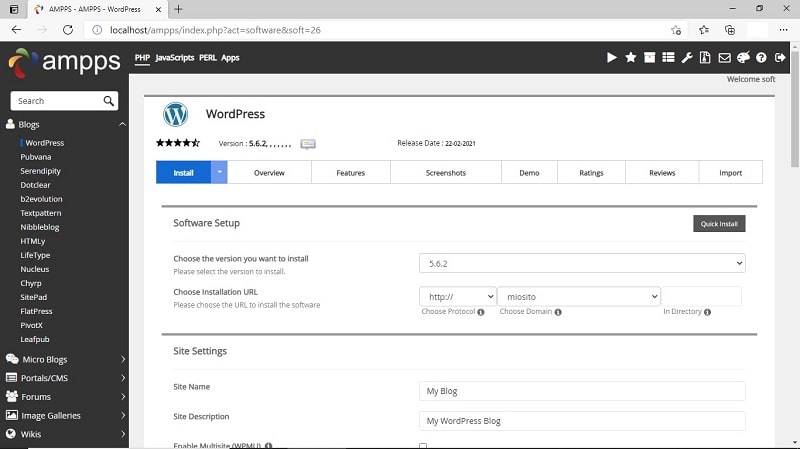The image size is (800, 449).
Task: Select the JavaScripts menu item
Action: pyautogui.click(x=174, y=58)
